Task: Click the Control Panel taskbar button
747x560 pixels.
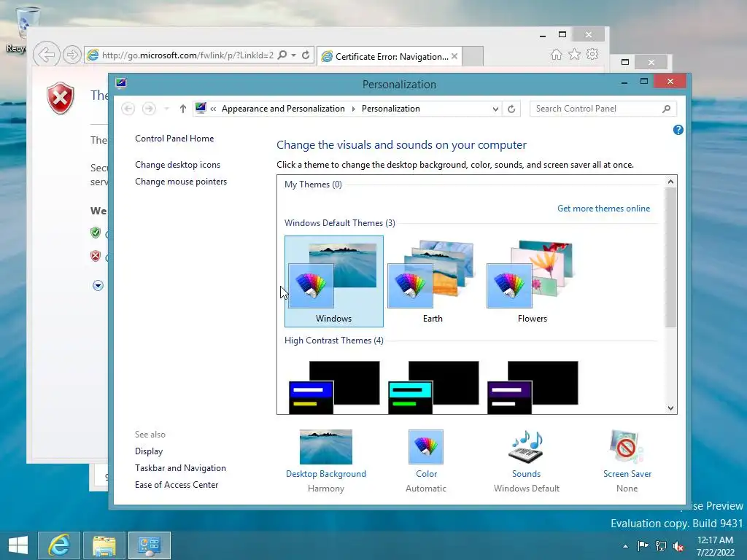Action: click(x=150, y=545)
